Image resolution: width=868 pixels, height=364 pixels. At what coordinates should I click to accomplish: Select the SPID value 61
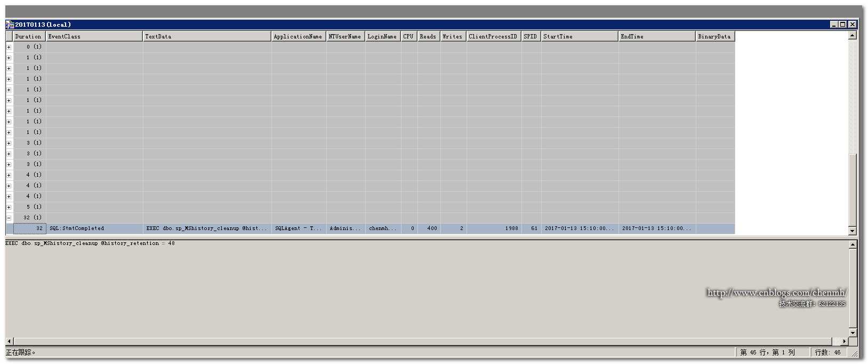coord(531,228)
